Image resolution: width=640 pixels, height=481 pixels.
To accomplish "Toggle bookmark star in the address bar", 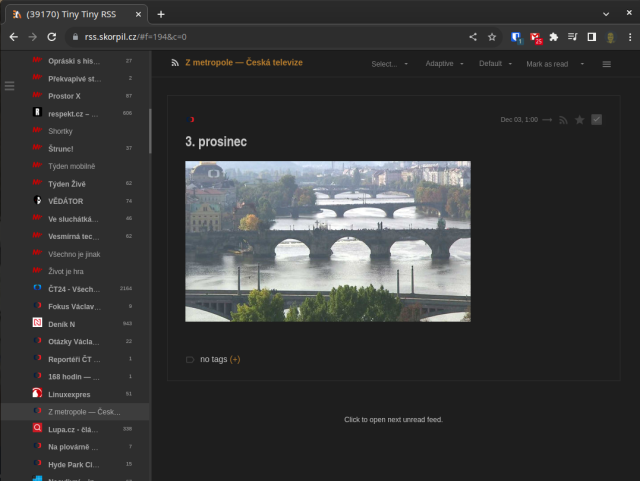I will (492, 37).
